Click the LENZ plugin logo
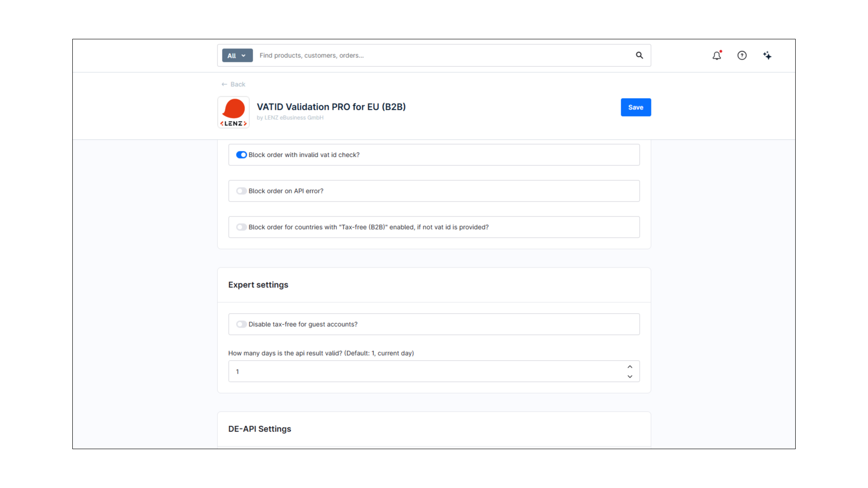This screenshot has width=868, height=488. pyautogui.click(x=233, y=112)
